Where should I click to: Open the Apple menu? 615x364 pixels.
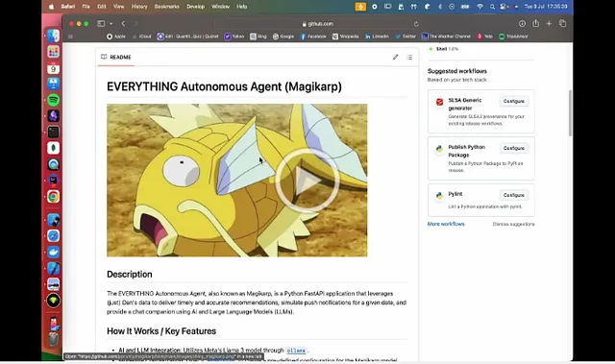[51, 7]
